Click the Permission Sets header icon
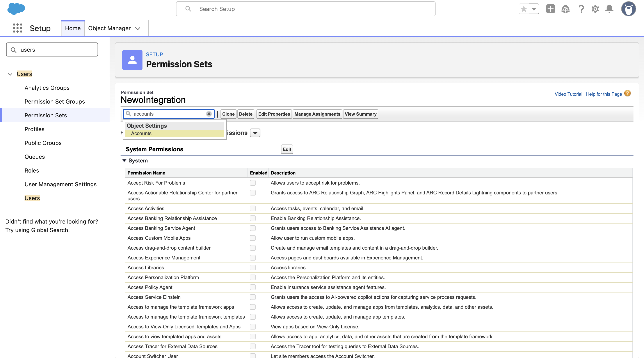Image resolution: width=644 pixels, height=363 pixels. [132, 60]
